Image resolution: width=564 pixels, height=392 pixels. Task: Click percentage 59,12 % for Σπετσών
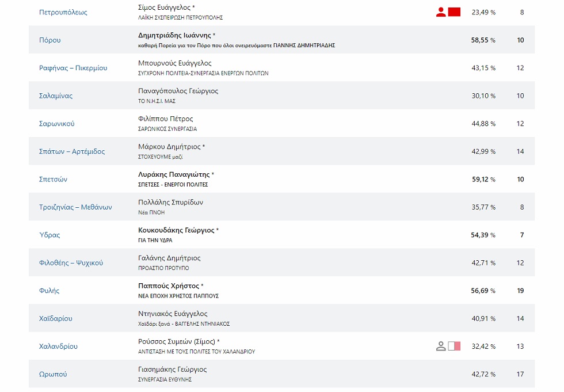pos(483,179)
